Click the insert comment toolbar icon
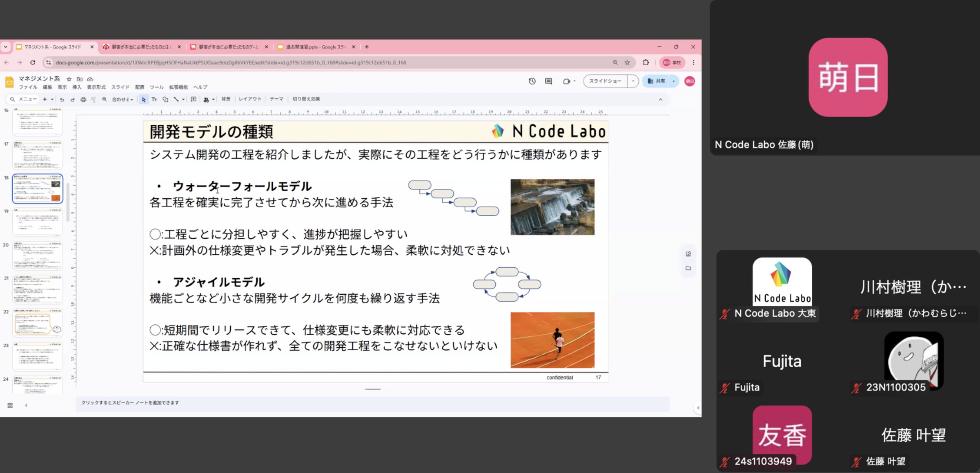980x473 pixels. click(194, 99)
